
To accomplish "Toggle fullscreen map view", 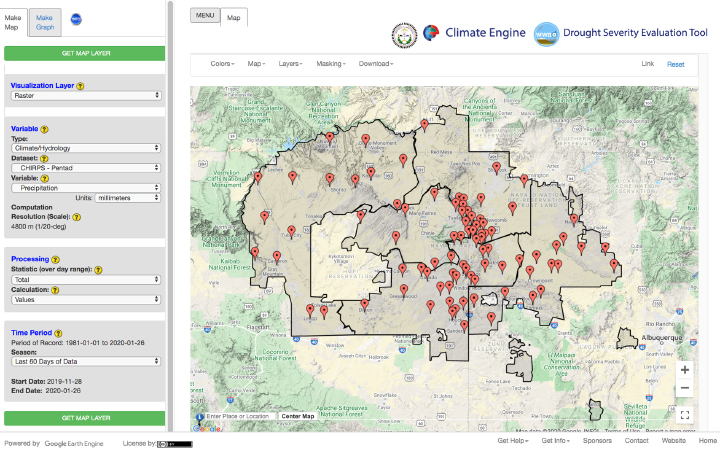I will click(684, 414).
